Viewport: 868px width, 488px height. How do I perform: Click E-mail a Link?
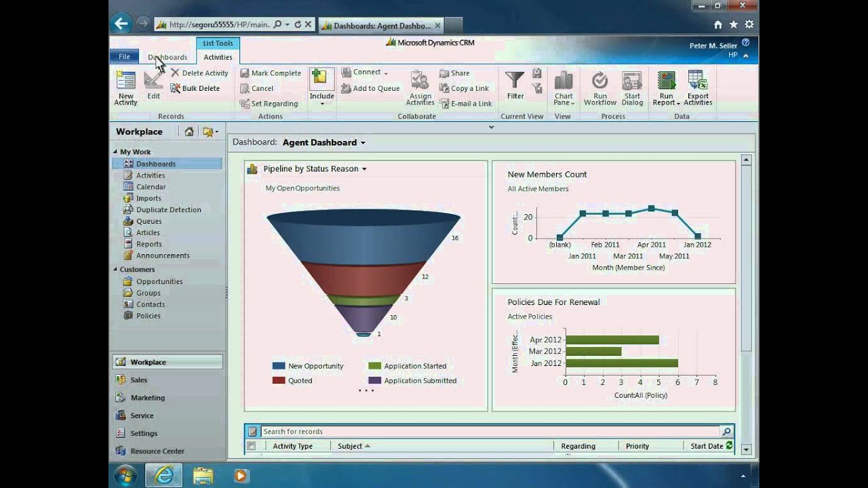coord(465,104)
